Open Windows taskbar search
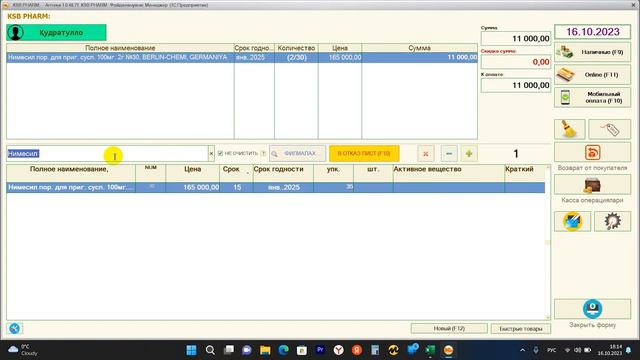 click(210, 350)
